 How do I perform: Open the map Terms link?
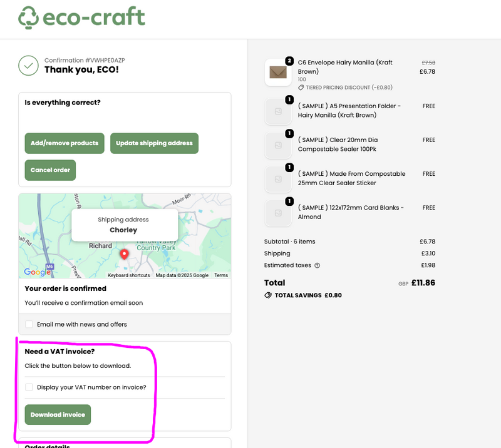[x=221, y=275]
